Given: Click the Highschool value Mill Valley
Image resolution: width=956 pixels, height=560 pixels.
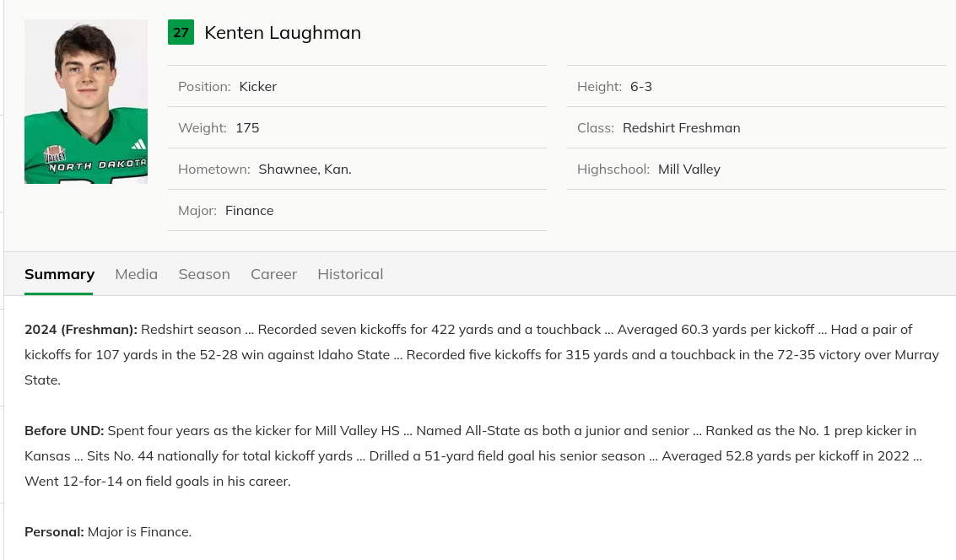Looking at the screenshot, I should [689, 170].
